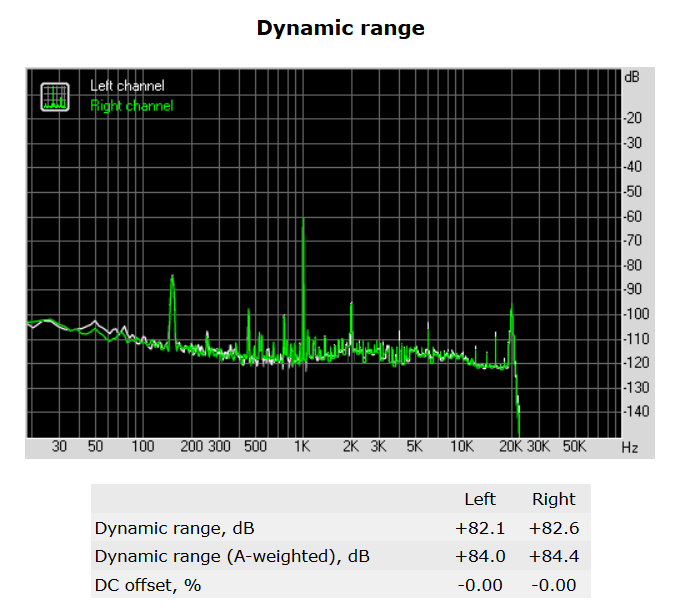
Task: Click the spectrum graph icon in the legend
Action: 55,97
